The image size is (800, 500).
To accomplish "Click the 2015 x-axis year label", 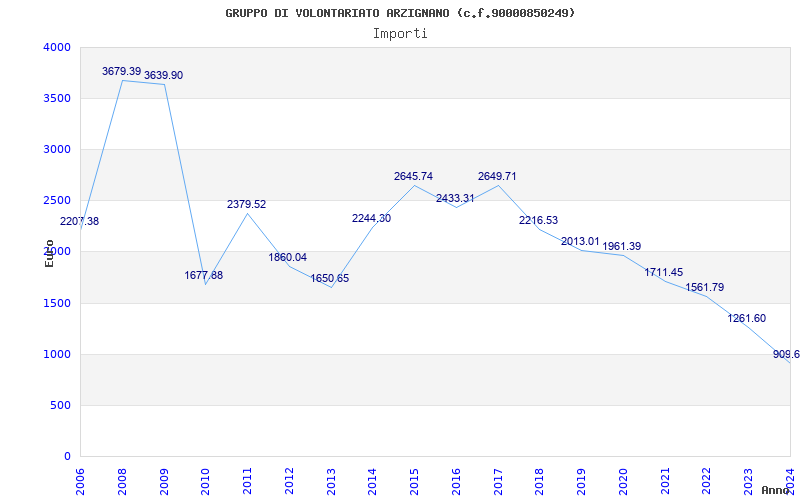I will [414, 482].
